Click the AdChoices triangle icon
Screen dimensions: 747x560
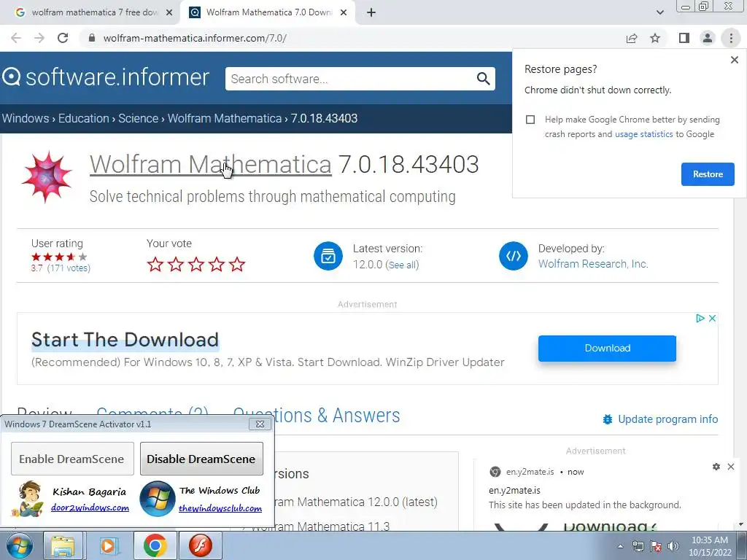(700, 318)
